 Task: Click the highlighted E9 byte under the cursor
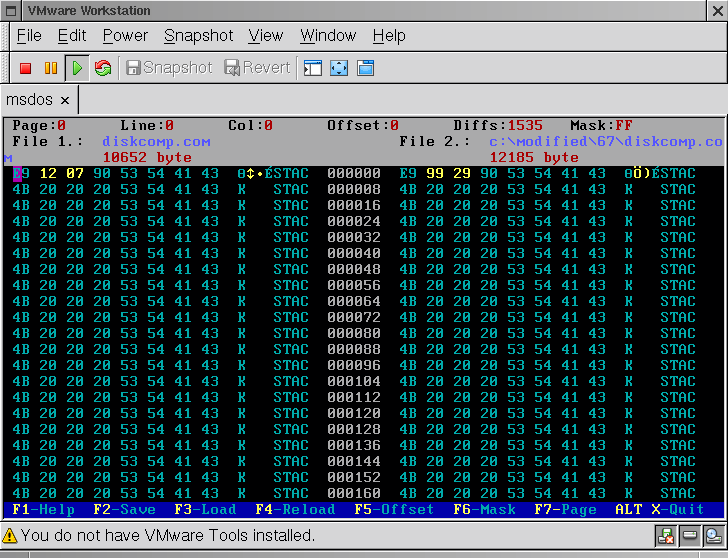[21, 174]
